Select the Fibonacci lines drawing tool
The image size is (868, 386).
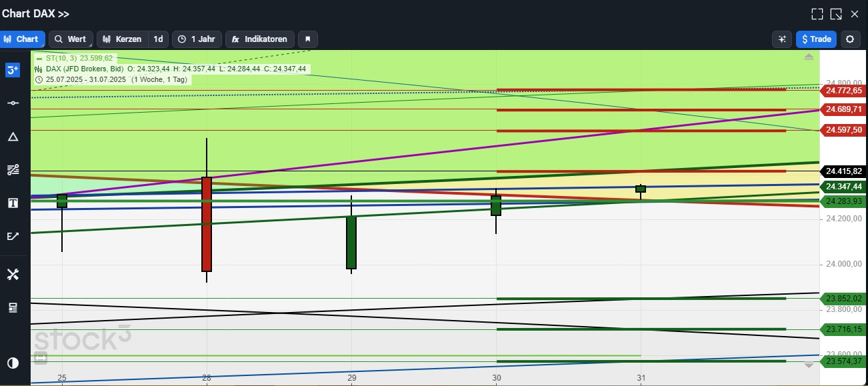13,170
